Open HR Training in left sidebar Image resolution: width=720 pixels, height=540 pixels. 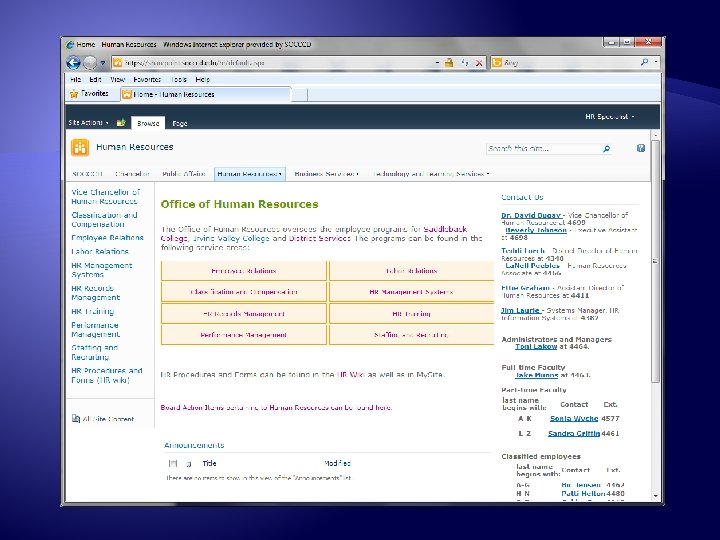[93, 311]
